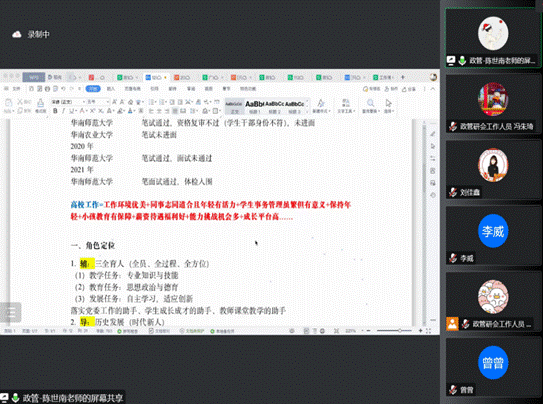Screen dimensions: 543x404
Task: Click the Redo arrow in quick toolbar
Action: (72, 89)
